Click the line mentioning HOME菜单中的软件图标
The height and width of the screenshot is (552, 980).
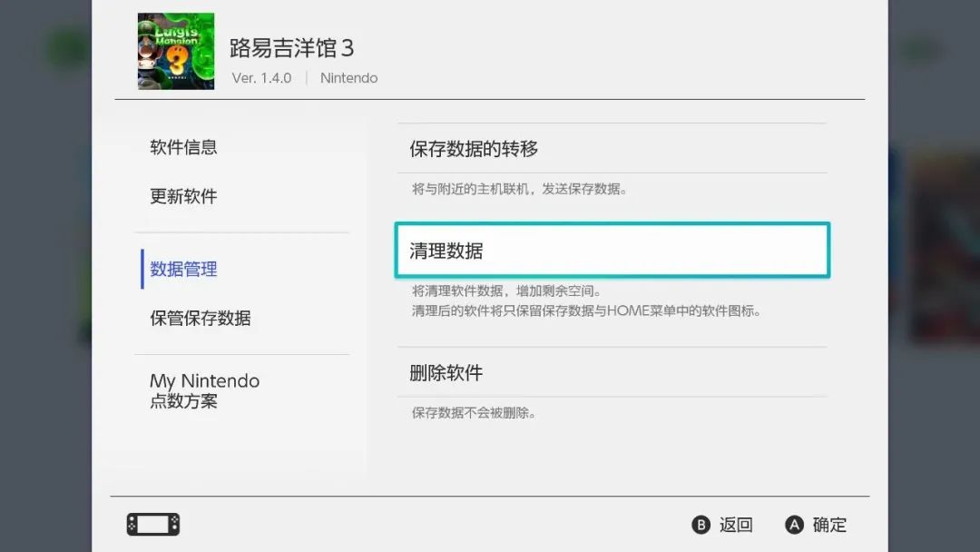tap(585, 310)
